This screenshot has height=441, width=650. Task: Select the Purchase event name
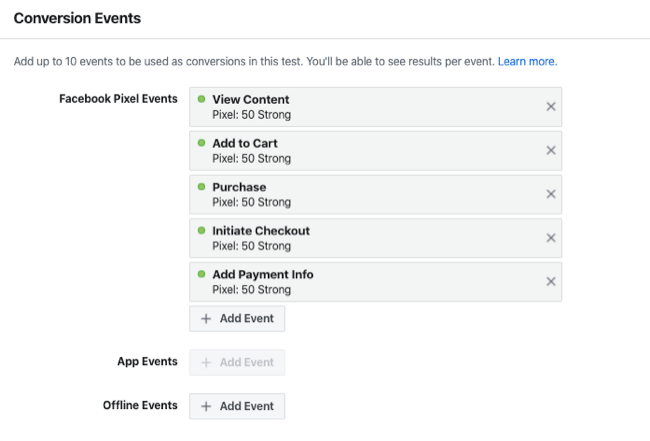pyautogui.click(x=239, y=187)
